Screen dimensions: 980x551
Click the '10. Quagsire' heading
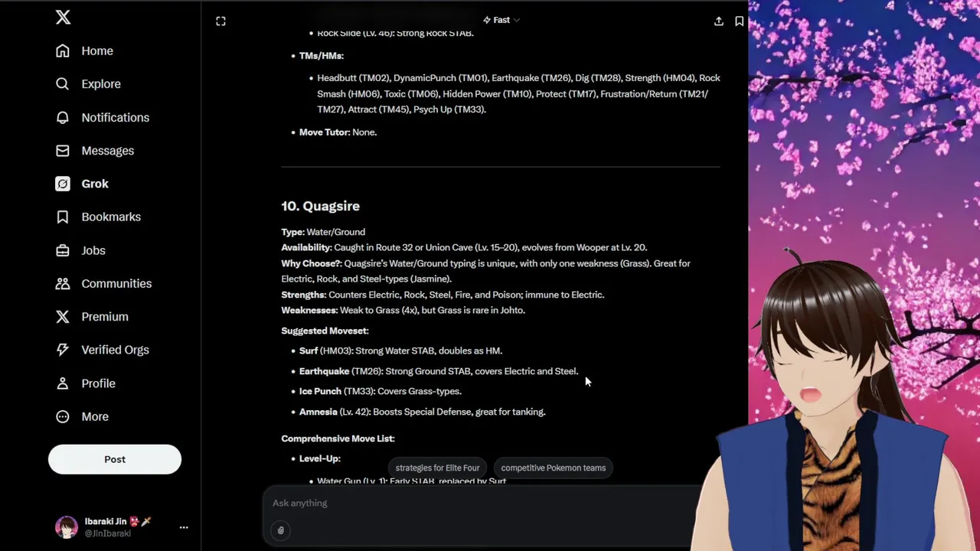320,206
